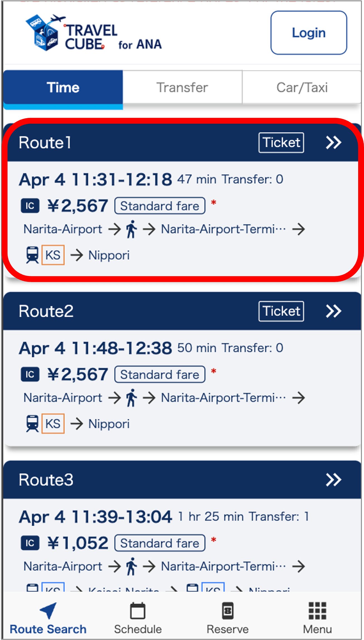
Task: Click the train icon in Route1
Action: click(32, 255)
